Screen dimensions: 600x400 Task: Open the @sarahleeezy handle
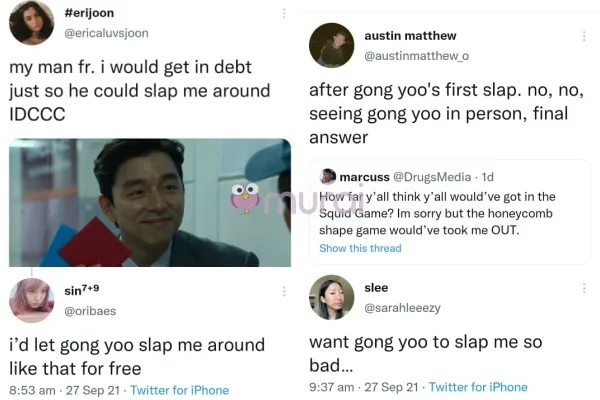point(402,307)
